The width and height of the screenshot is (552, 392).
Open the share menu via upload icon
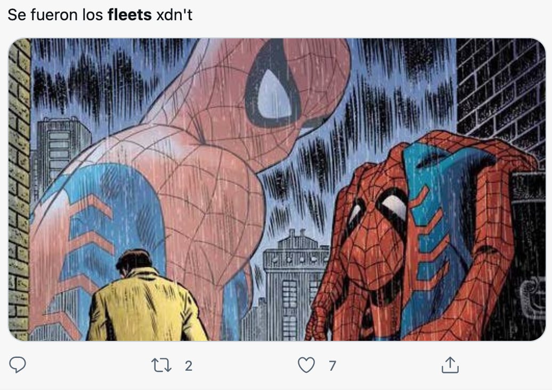pos(450,365)
